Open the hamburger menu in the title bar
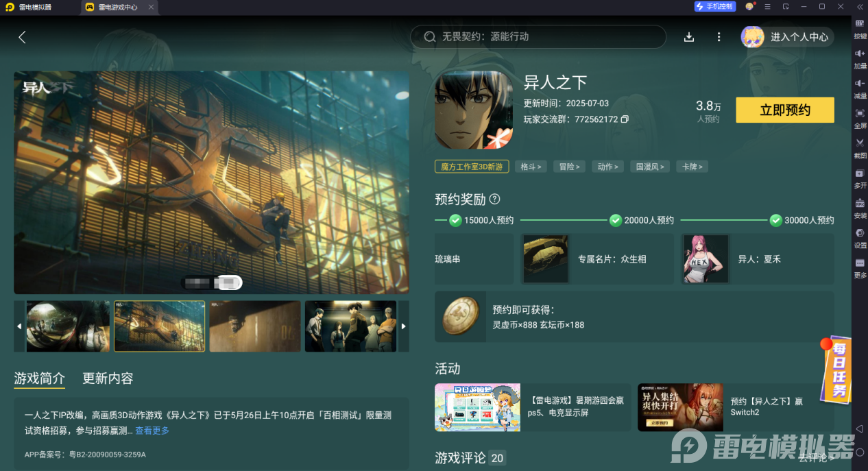Image resolution: width=868 pixels, height=471 pixels. (768, 6)
